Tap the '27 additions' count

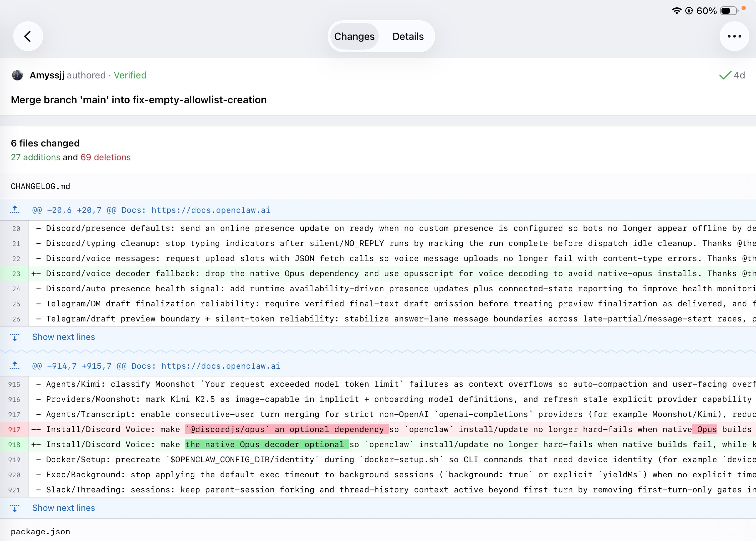click(x=36, y=157)
